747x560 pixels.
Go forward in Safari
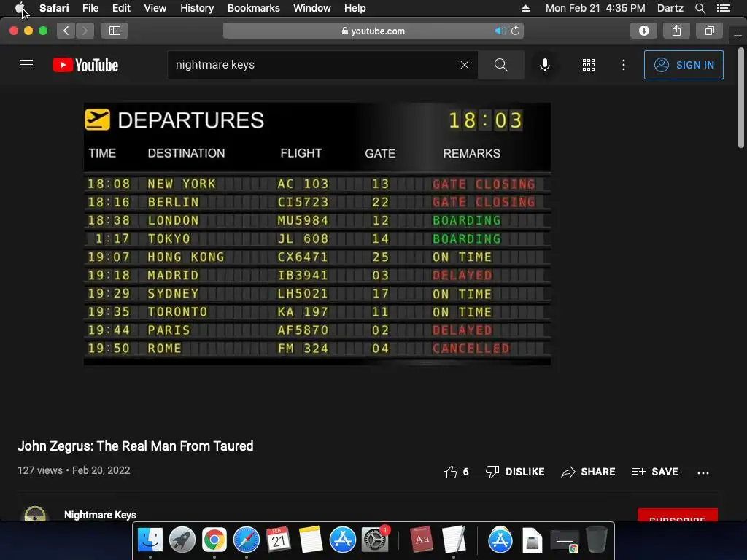[85, 31]
